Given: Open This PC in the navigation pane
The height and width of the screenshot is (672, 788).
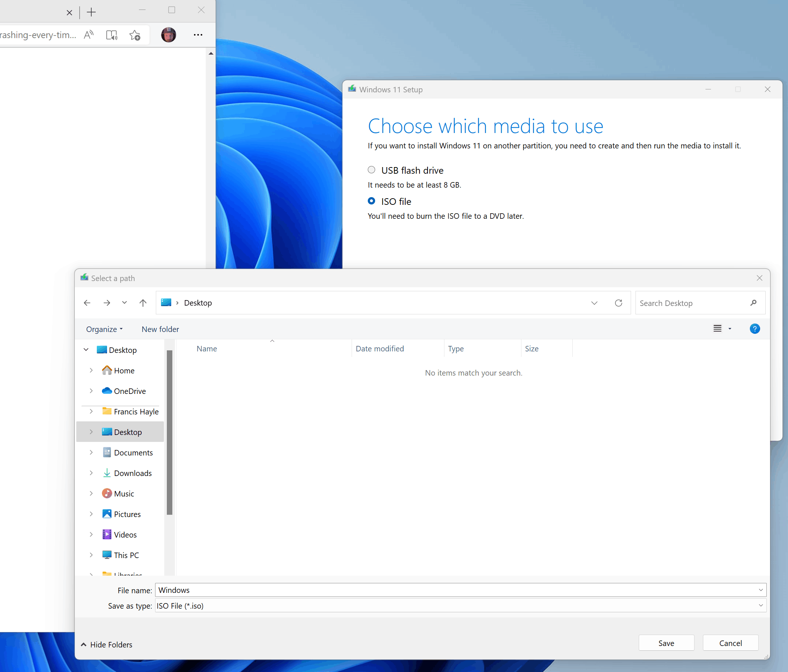Looking at the screenshot, I should pos(121,555).
